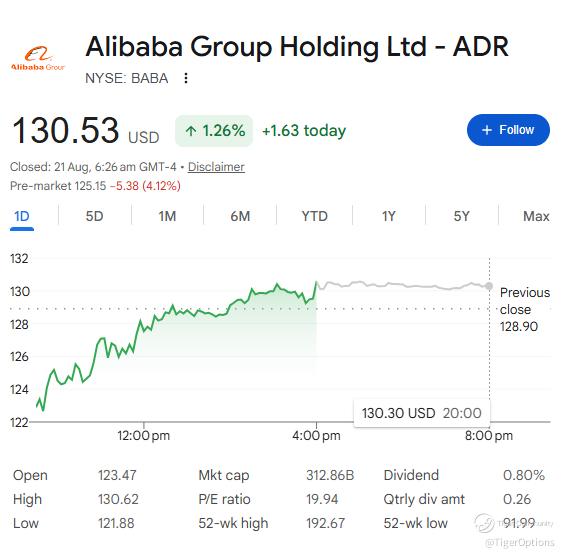Click the Previous close 128.90 label

(x=525, y=310)
